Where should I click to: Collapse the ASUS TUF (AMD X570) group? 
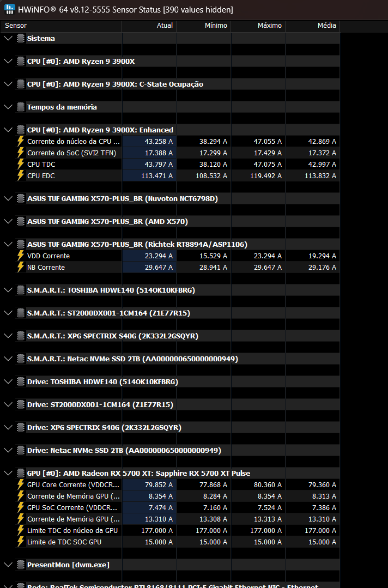tap(8, 221)
